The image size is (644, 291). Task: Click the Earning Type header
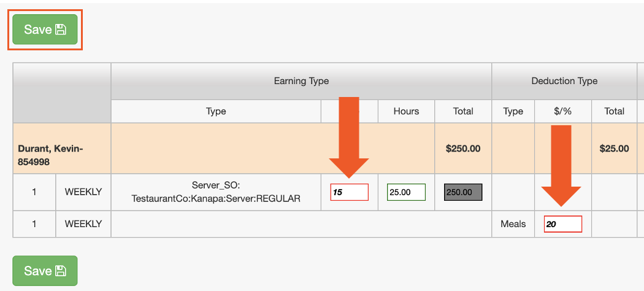pyautogui.click(x=301, y=81)
